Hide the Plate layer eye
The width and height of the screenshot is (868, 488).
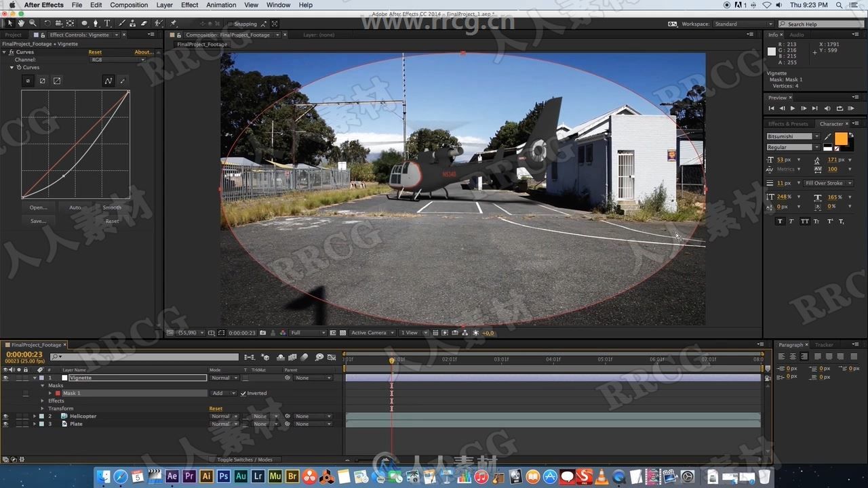pyautogui.click(x=5, y=424)
